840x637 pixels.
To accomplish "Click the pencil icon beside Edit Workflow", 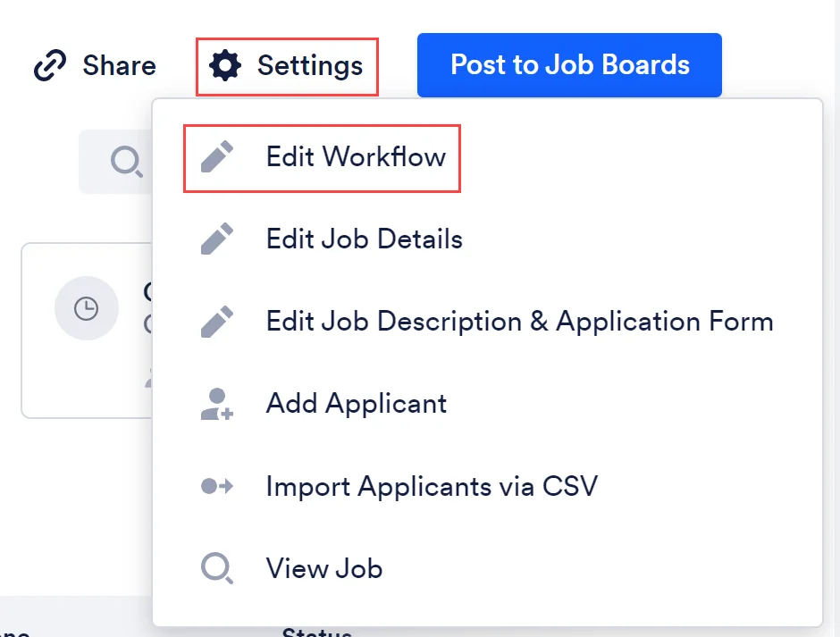I will [x=217, y=157].
